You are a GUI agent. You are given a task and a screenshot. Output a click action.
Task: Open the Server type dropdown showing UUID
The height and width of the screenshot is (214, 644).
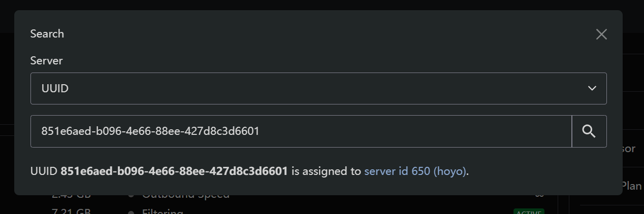(318, 88)
